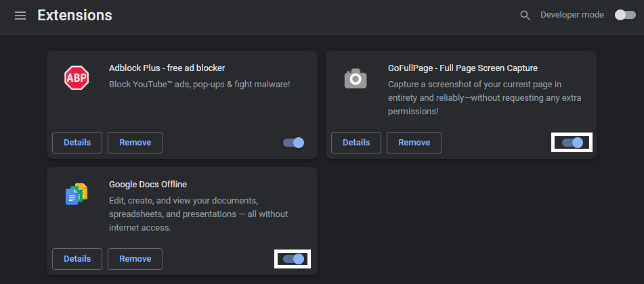This screenshot has height=284, width=644.
Task: Open Details for Adblock Plus
Action: pyautogui.click(x=77, y=143)
